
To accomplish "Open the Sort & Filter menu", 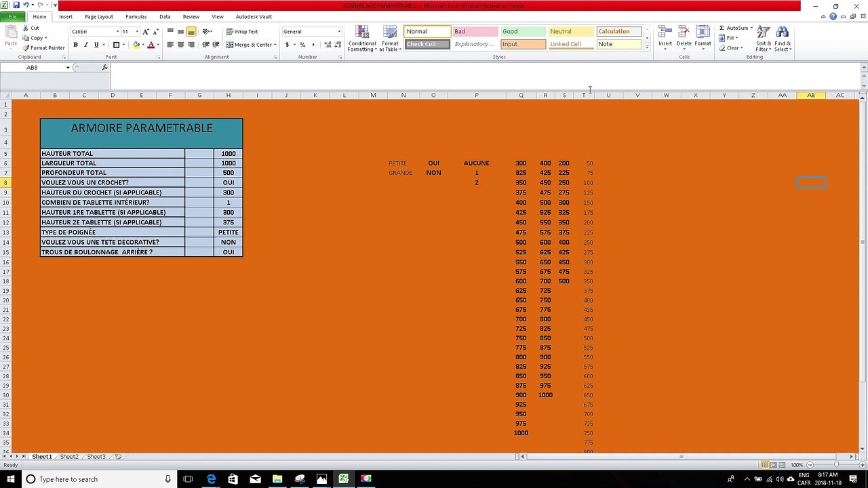I will pos(764,39).
